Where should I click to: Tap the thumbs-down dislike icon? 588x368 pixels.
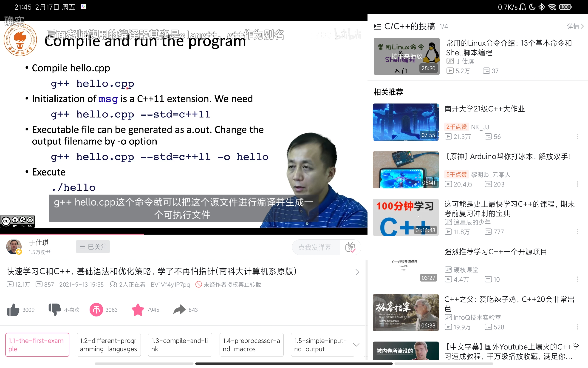pos(55,310)
